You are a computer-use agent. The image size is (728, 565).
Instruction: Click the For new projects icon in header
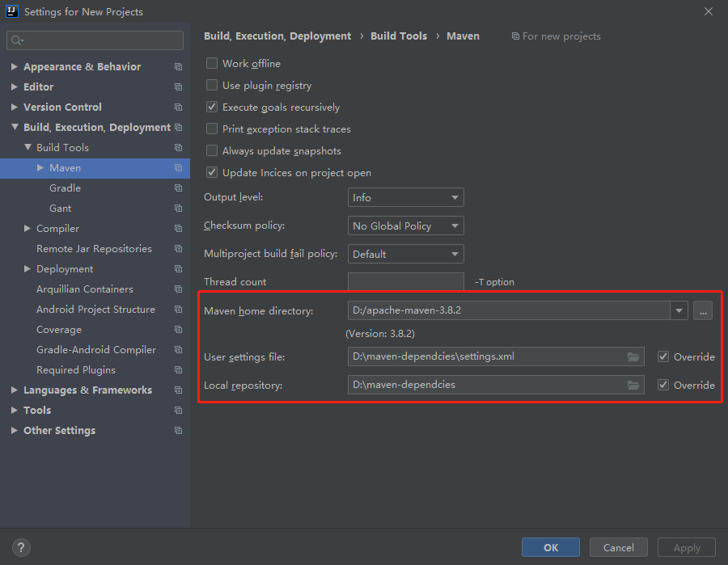[515, 36]
